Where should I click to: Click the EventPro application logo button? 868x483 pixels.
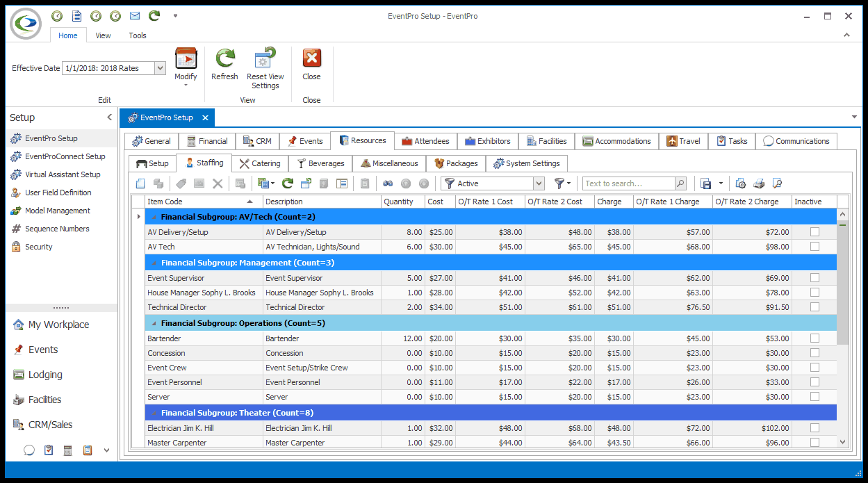click(x=26, y=23)
